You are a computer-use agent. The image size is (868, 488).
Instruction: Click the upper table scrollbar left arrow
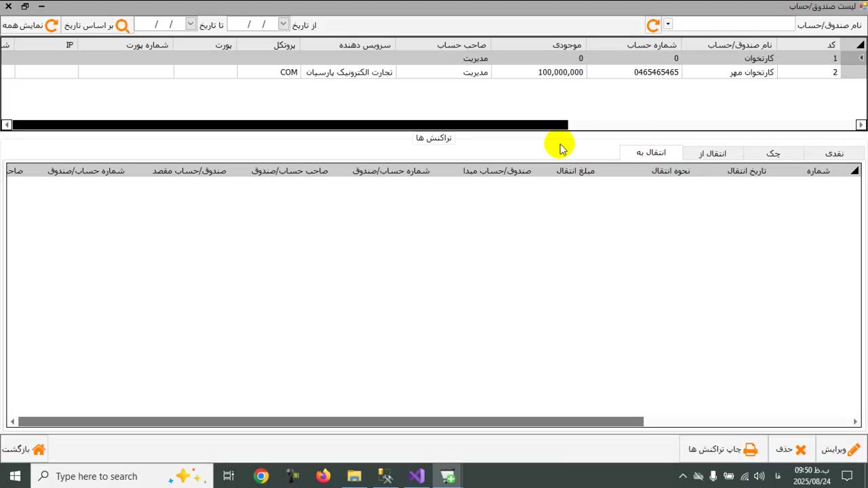click(x=6, y=125)
